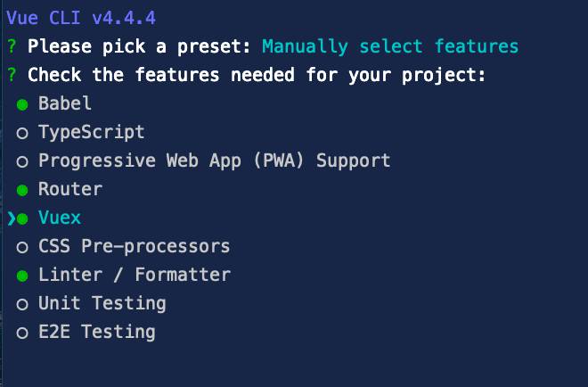Click the Router feature text
Image resolution: width=588 pixels, height=387 pixels.
pyautogui.click(x=70, y=189)
